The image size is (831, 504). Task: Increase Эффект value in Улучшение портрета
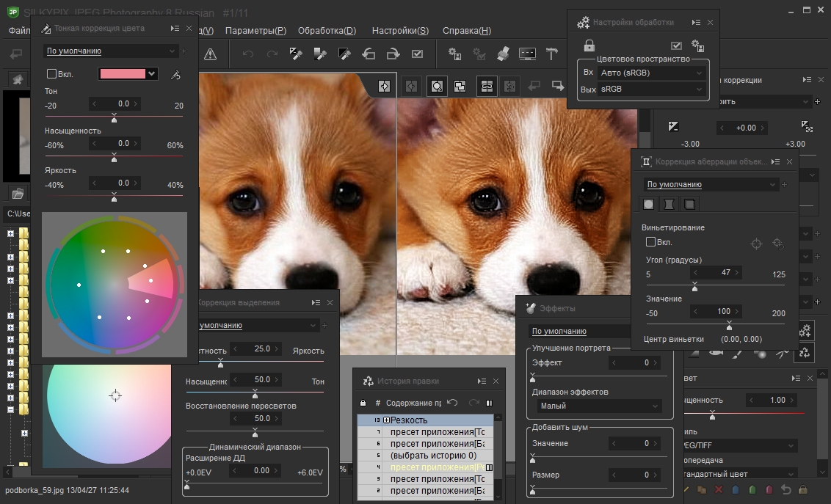(656, 362)
